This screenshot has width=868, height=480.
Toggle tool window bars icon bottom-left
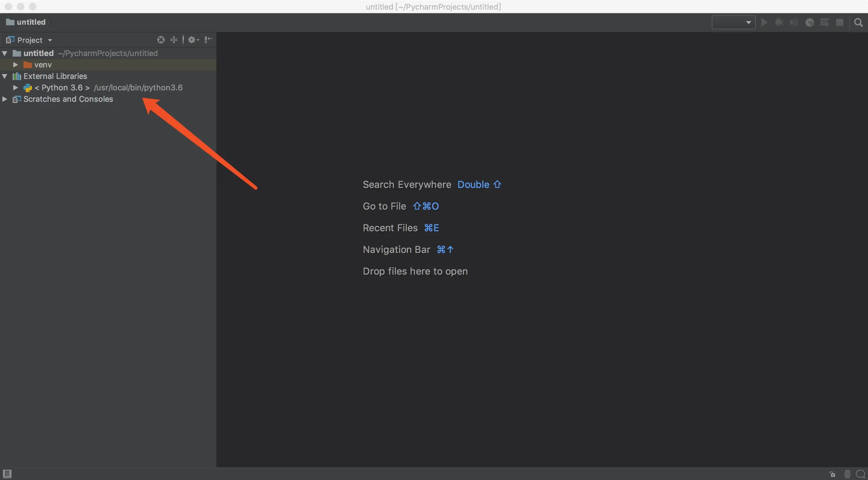point(7,474)
